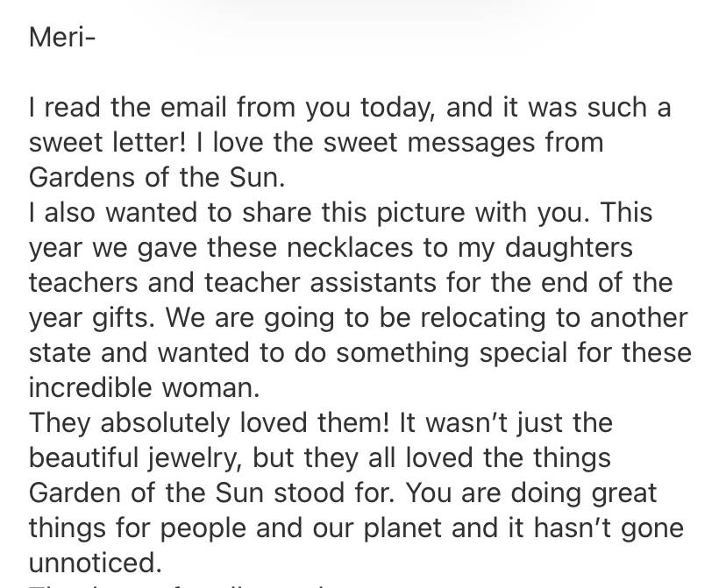Select the word 'today,' in the opening line
Screen dimensions: 726x588
click(399, 108)
